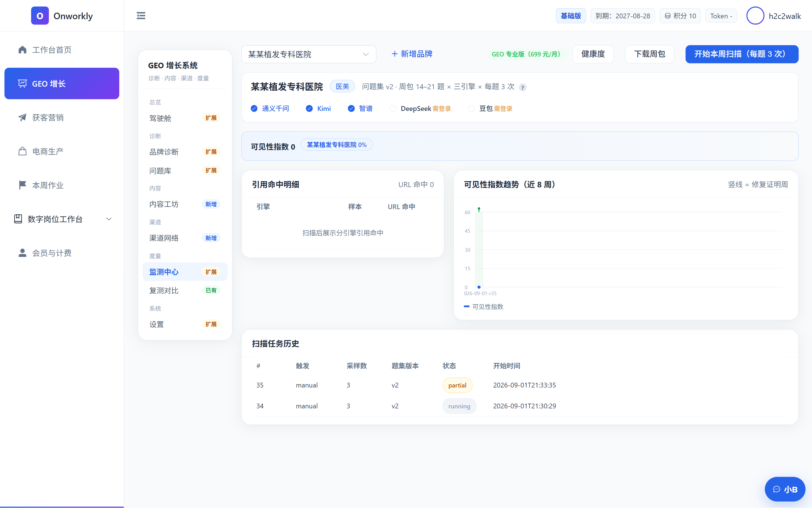Open 内容工坊 menu item

[185, 204]
